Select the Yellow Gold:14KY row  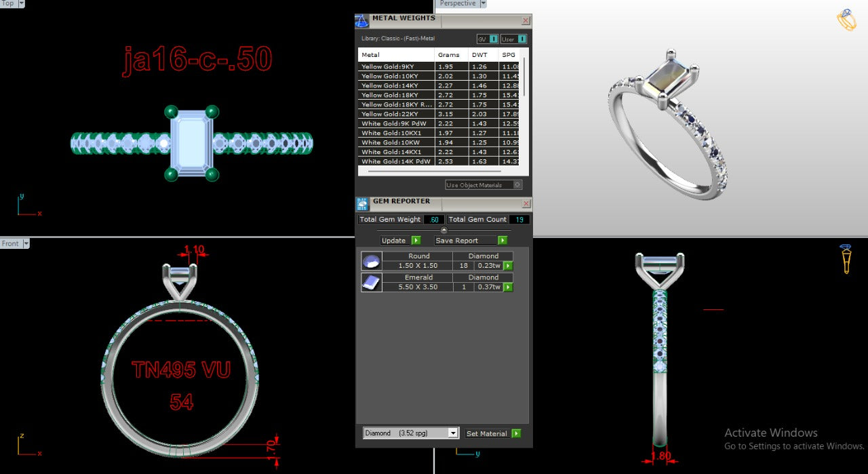(439, 85)
